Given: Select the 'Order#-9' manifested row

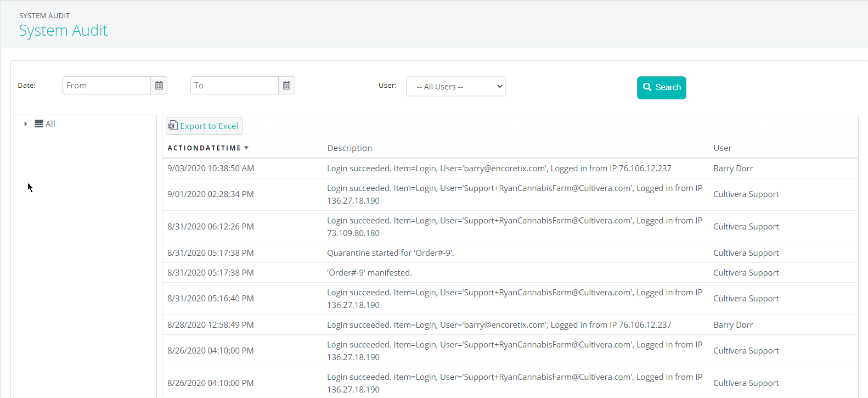Looking at the screenshot, I should (x=369, y=273).
